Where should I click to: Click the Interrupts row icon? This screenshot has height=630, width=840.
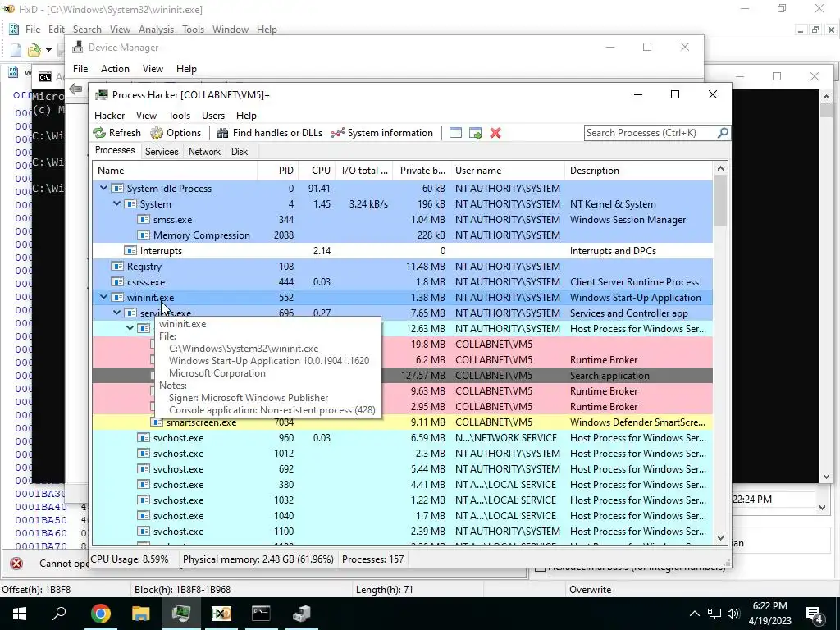tap(130, 251)
